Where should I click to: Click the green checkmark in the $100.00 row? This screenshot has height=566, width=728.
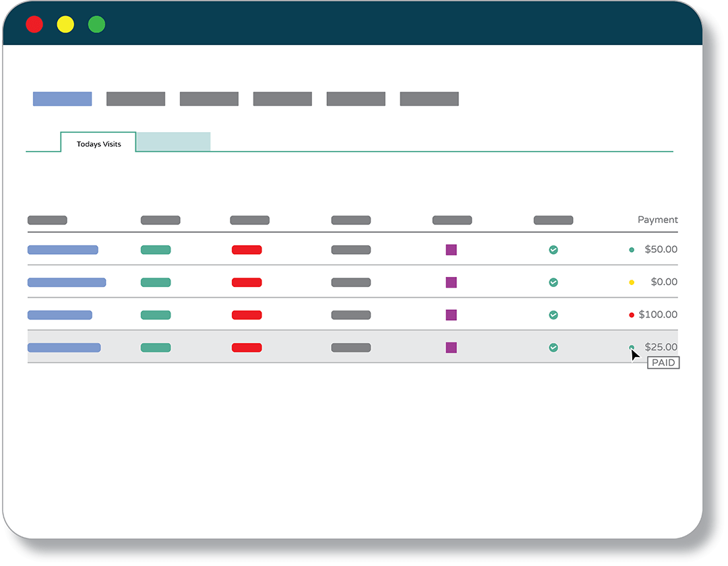tap(553, 315)
